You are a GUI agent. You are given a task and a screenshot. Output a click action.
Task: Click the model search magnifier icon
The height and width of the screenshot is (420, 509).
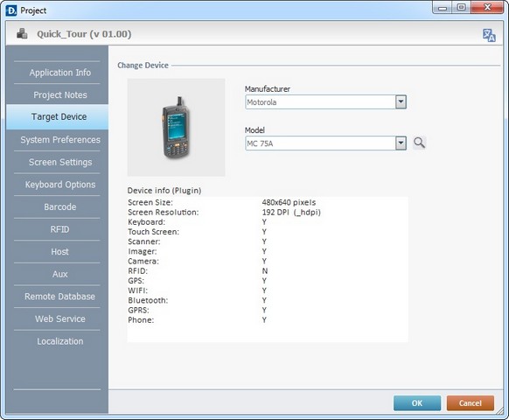tap(419, 143)
